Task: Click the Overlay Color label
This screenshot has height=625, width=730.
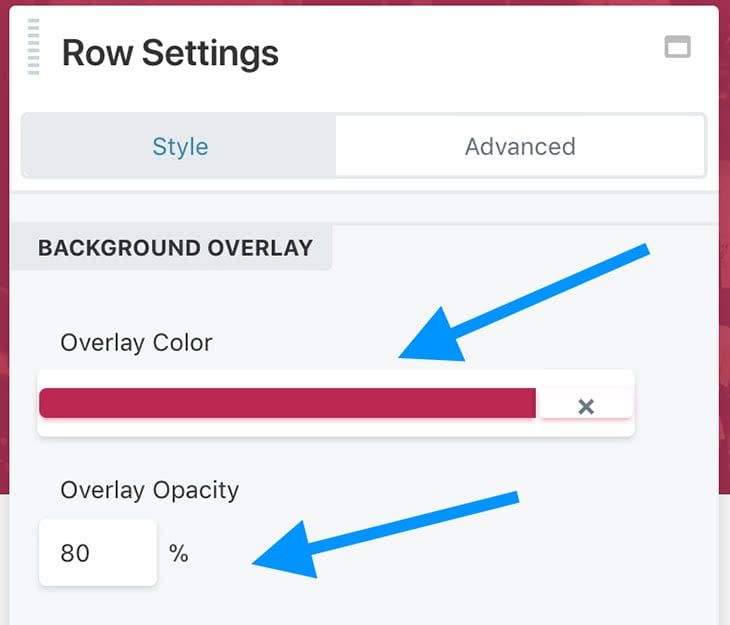Action: point(136,342)
